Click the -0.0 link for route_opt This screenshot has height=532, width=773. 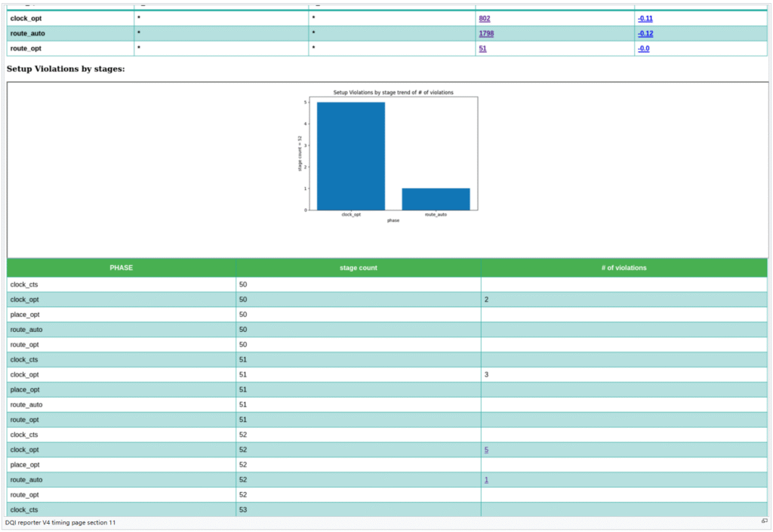[x=643, y=48]
